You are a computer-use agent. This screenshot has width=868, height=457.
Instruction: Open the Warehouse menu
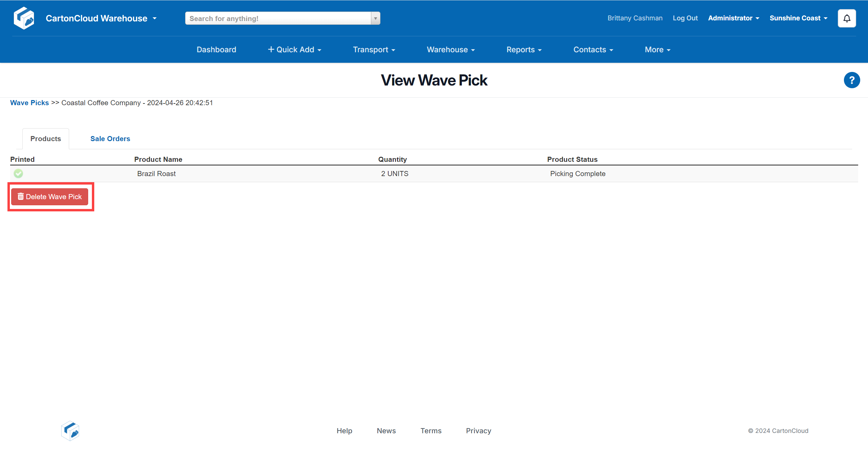point(451,50)
